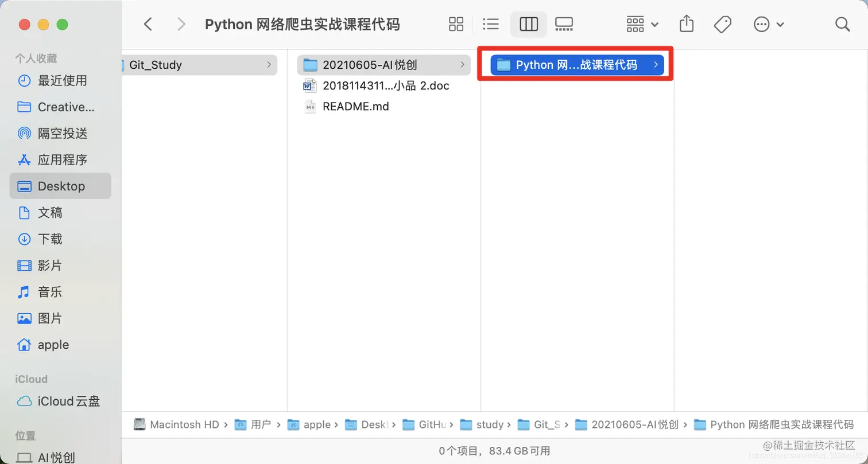The height and width of the screenshot is (464, 868).
Task: Go back with the left chevron button
Action: pyautogui.click(x=148, y=24)
